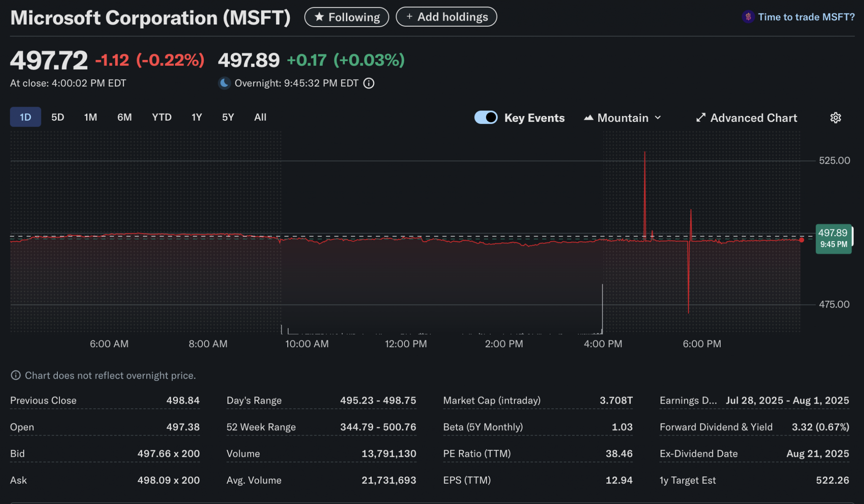Screen dimensions: 864x504
Task: Click the red endpoint dot on chart
Action: (x=802, y=240)
